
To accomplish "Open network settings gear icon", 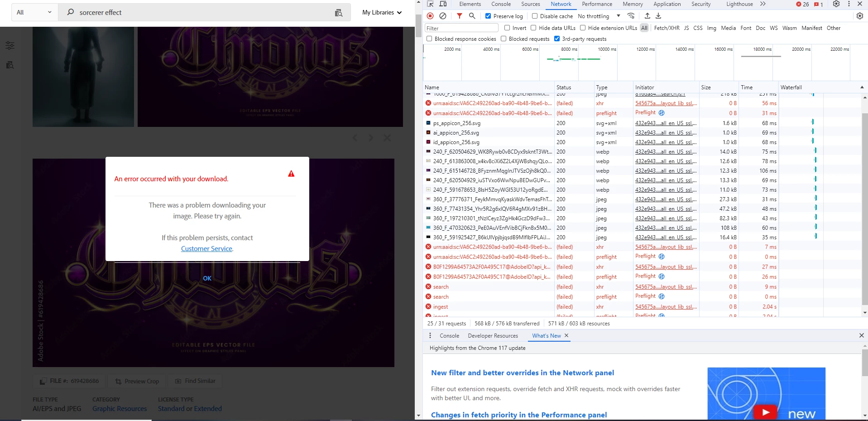I will tap(860, 16).
